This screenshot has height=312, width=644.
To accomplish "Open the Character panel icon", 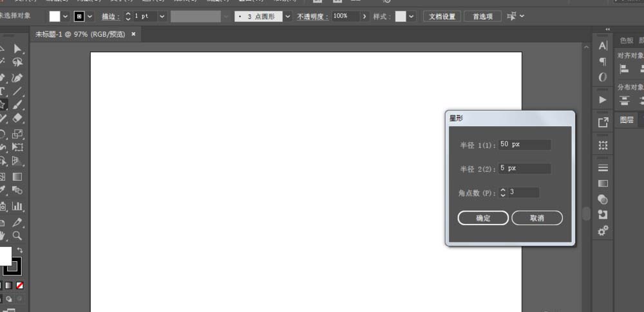I will pos(603,46).
